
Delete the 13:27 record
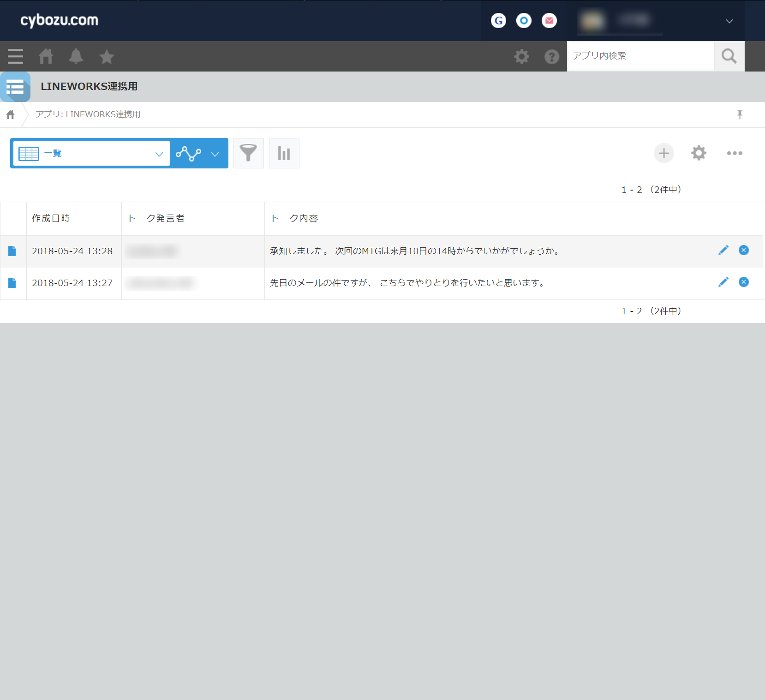tap(743, 282)
